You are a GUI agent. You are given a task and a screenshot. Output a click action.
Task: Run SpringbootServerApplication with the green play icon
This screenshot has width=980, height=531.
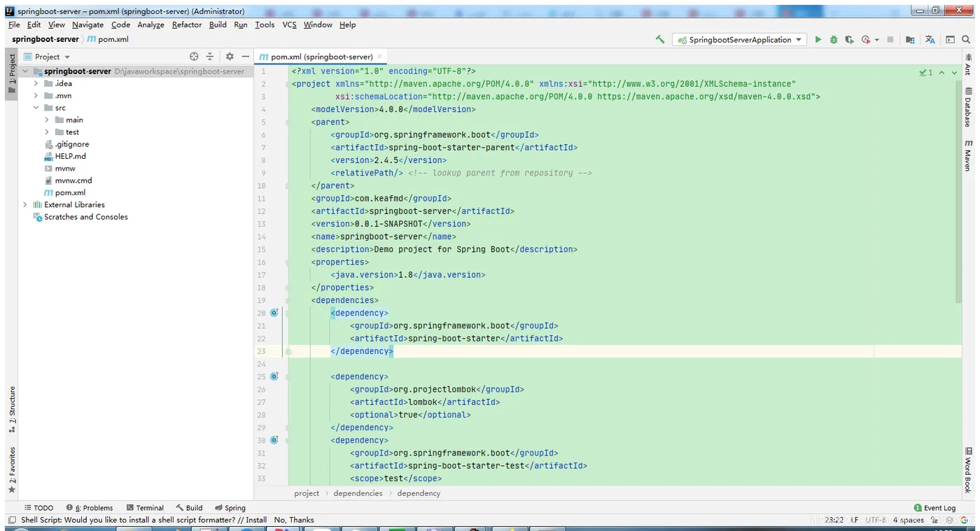pos(818,40)
